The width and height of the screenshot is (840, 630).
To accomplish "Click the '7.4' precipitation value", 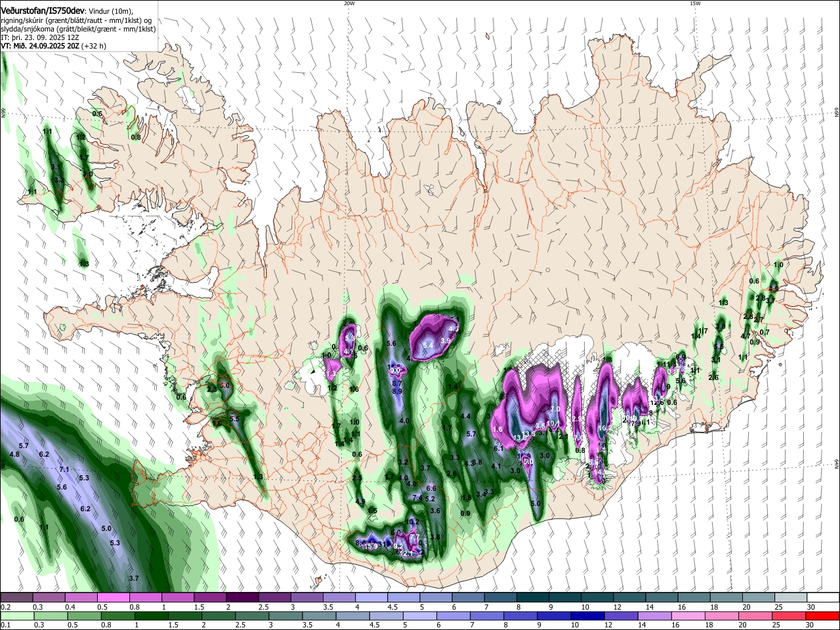I will [417, 497].
